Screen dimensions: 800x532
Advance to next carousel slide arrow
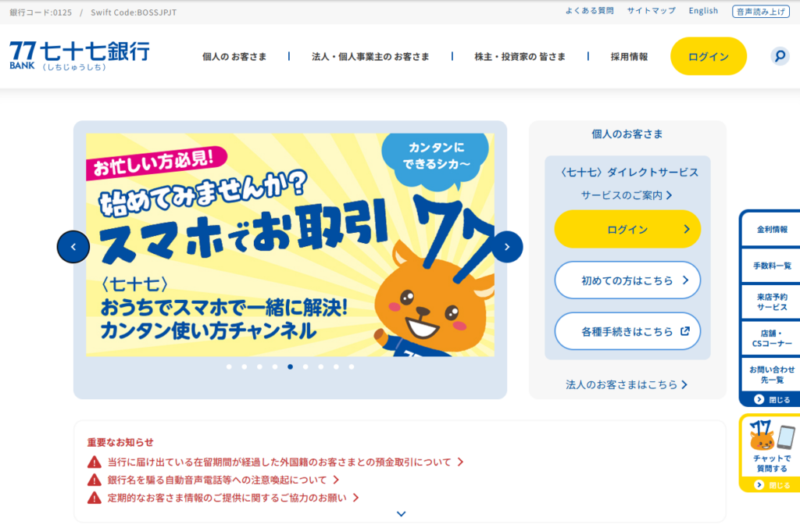pyautogui.click(x=507, y=247)
